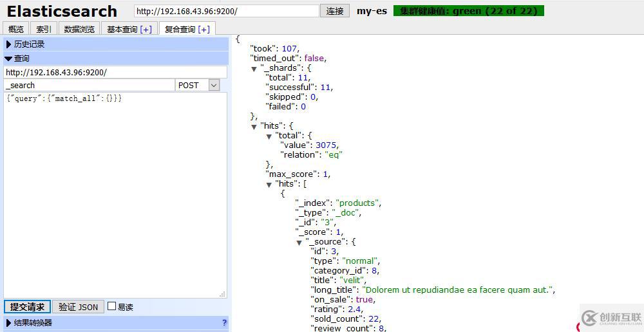Click the 验证 JSON button
644x332 pixels.
click(78, 307)
